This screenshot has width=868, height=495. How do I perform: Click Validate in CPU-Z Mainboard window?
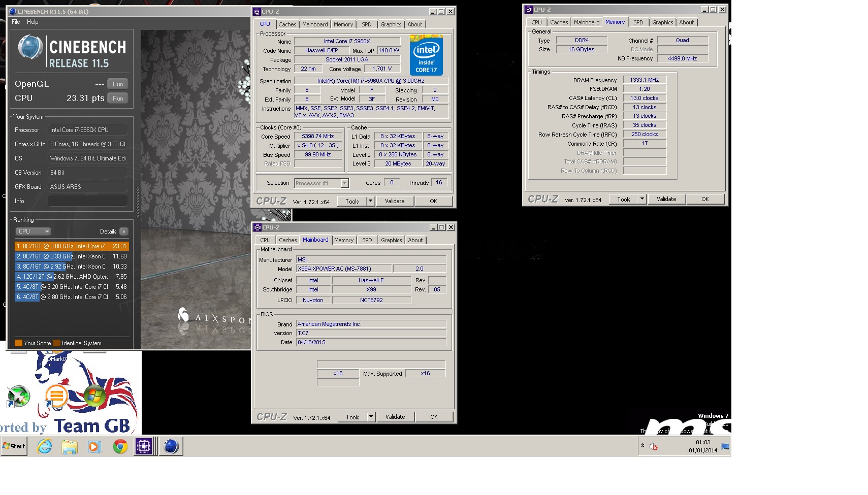[395, 417]
